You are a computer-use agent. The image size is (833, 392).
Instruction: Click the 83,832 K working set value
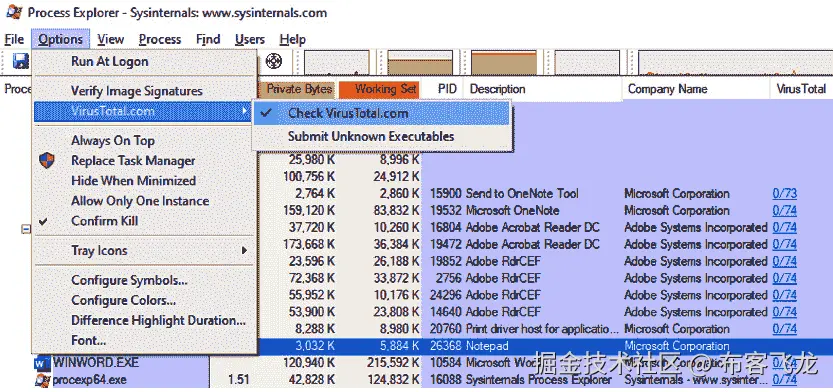click(x=396, y=211)
